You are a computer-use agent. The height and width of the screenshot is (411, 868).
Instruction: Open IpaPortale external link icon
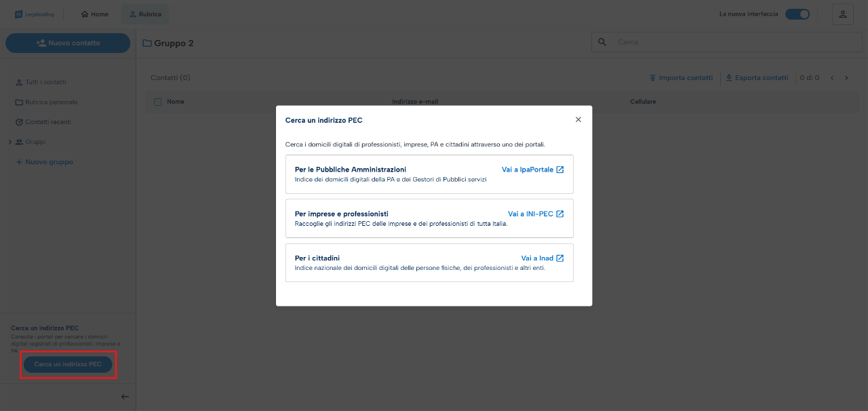(x=560, y=170)
